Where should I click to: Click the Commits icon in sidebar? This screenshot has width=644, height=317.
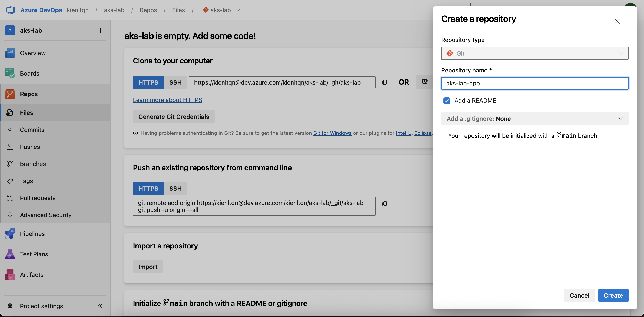pos(10,130)
